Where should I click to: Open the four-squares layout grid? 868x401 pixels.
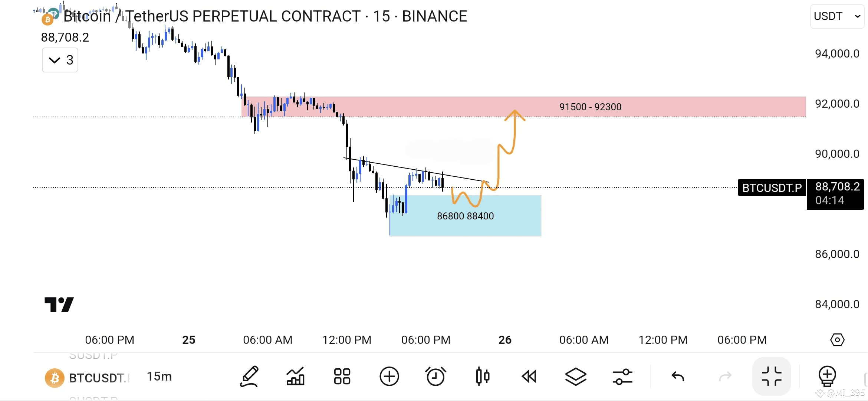342,376
